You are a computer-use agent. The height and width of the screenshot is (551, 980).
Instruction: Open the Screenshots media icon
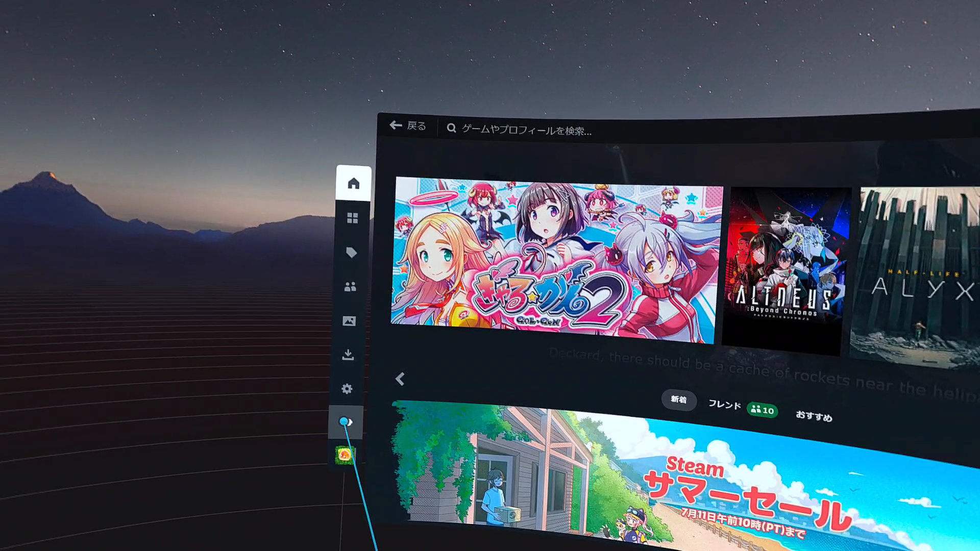(349, 321)
